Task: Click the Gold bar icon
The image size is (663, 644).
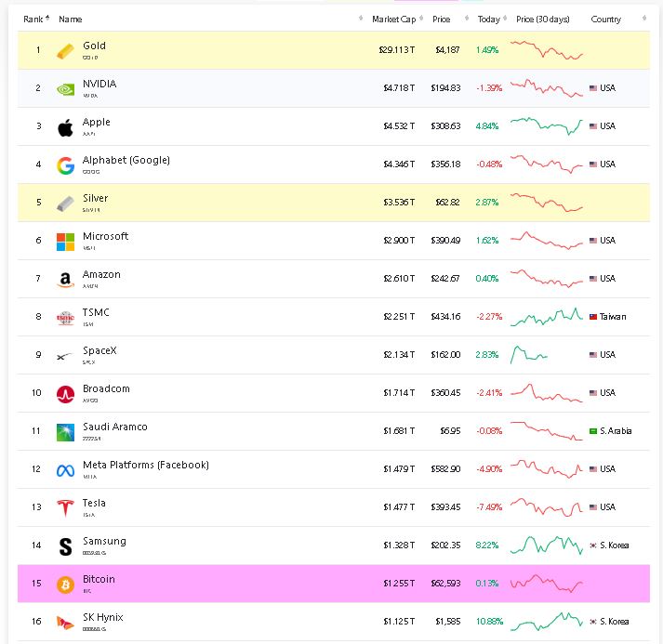Action: 65,51
